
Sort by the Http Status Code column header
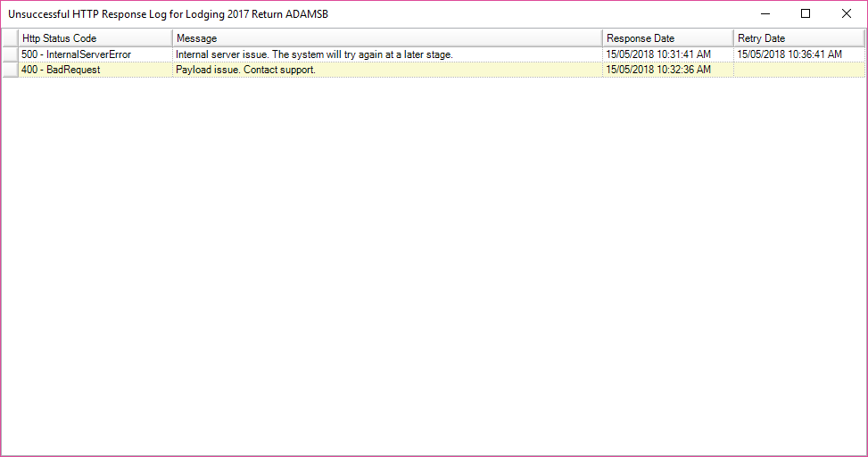95,38
